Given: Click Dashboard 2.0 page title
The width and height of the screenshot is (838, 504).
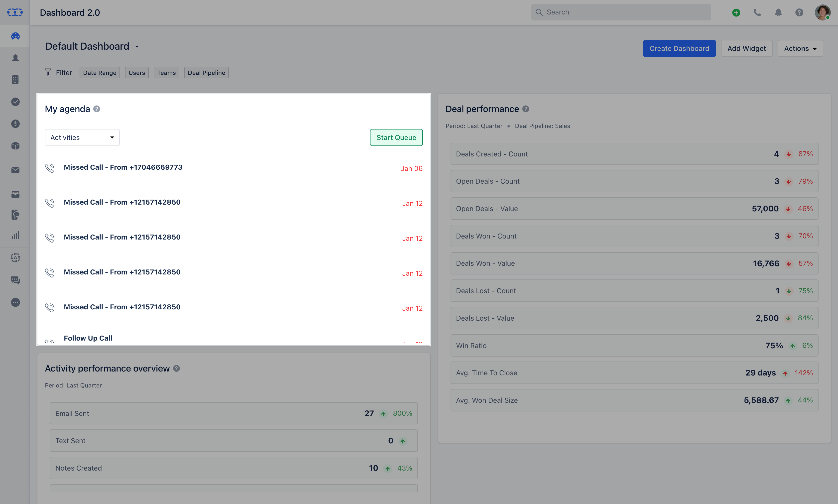Looking at the screenshot, I should 70,12.
